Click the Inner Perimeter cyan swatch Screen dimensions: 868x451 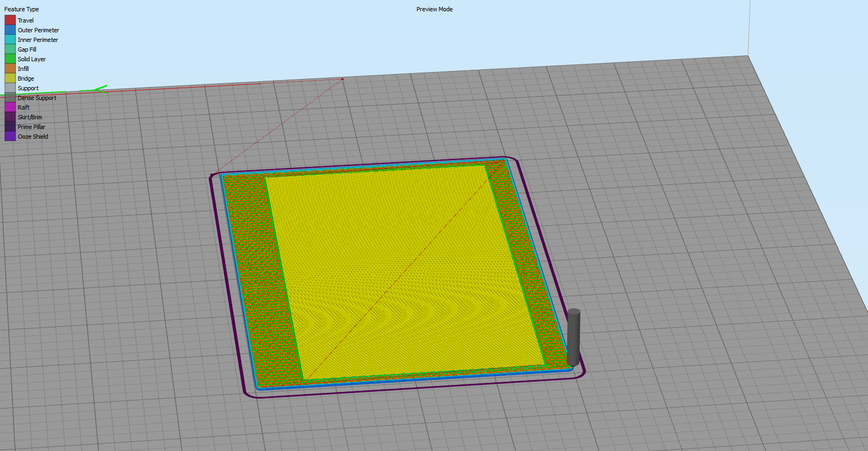[10, 40]
